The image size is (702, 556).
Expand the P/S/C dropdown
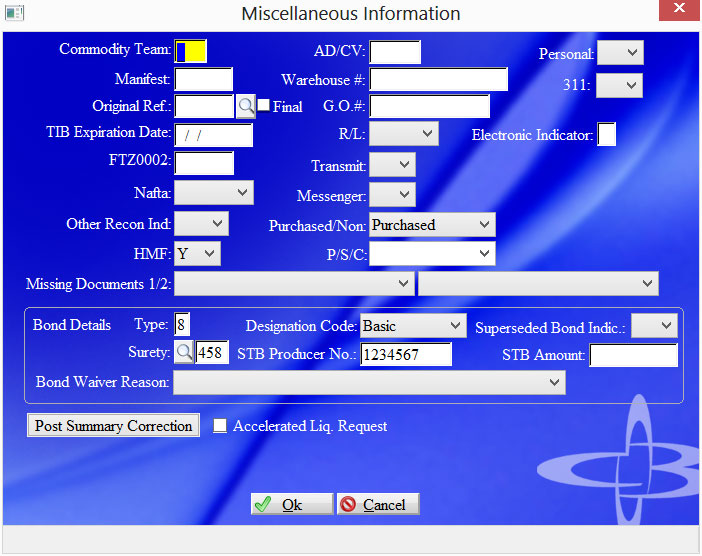tap(432, 254)
